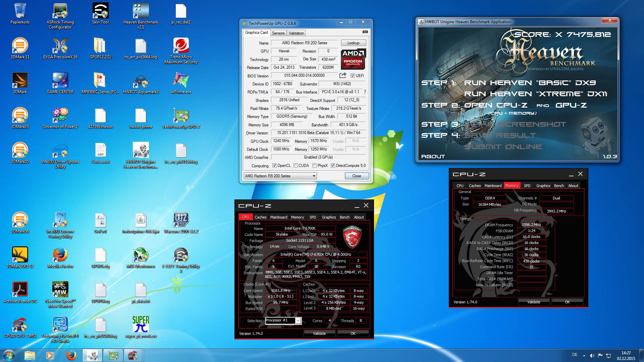Switch to the Sensors tab in GPU-Z
Viewport: 644px width, 362px height.
[x=278, y=33]
